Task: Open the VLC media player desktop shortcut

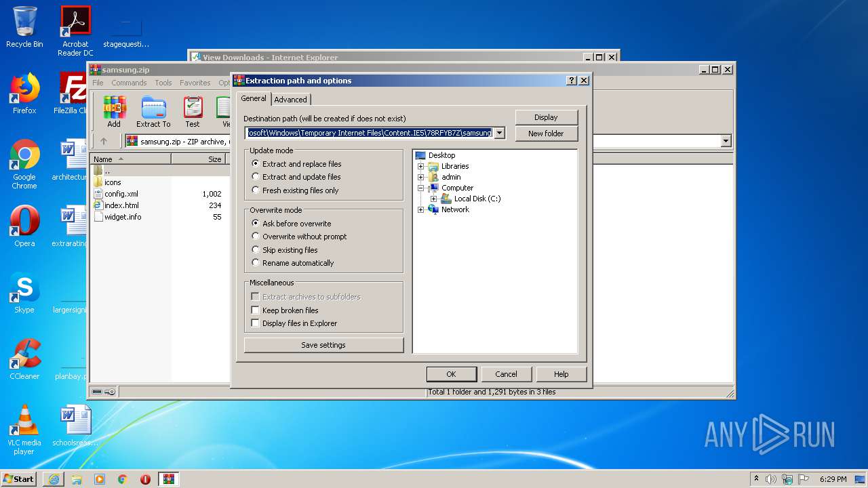Action: click(x=24, y=430)
